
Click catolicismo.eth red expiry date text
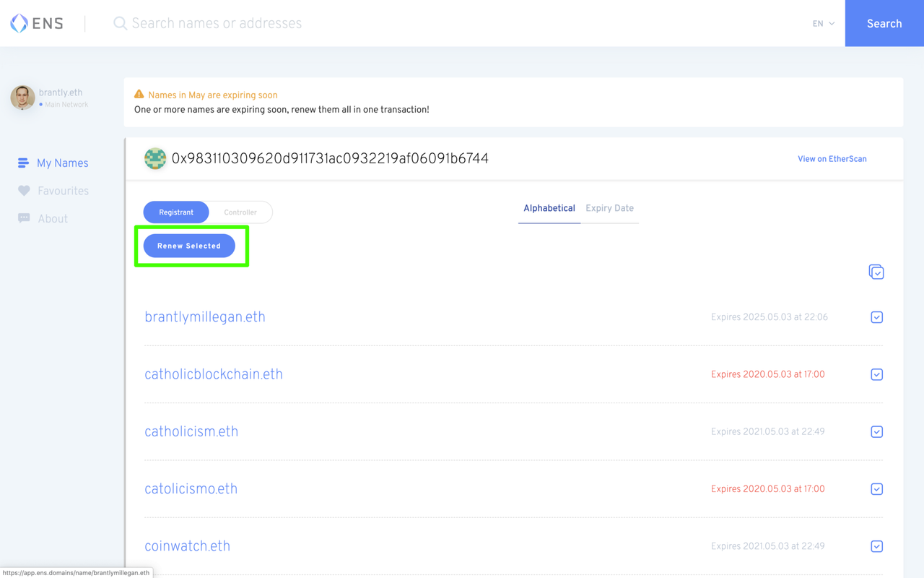[767, 489]
